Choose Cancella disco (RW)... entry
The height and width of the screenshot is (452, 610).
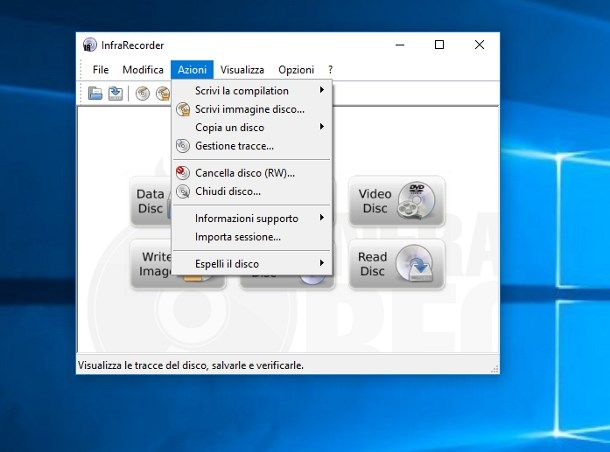coord(252,173)
